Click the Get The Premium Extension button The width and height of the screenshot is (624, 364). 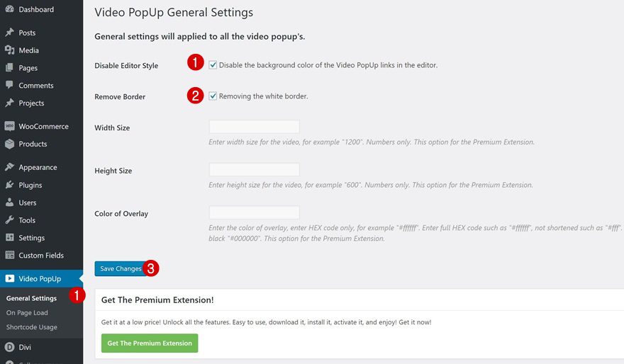(x=150, y=343)
